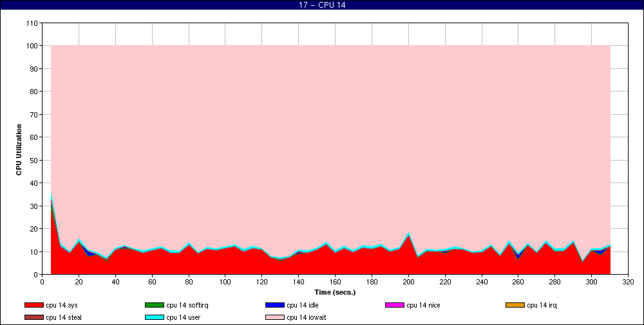Image resolution: width=644 pixels, height=325 pixels.
Task: Click the x-axis tick value 320
Action: 628,282
